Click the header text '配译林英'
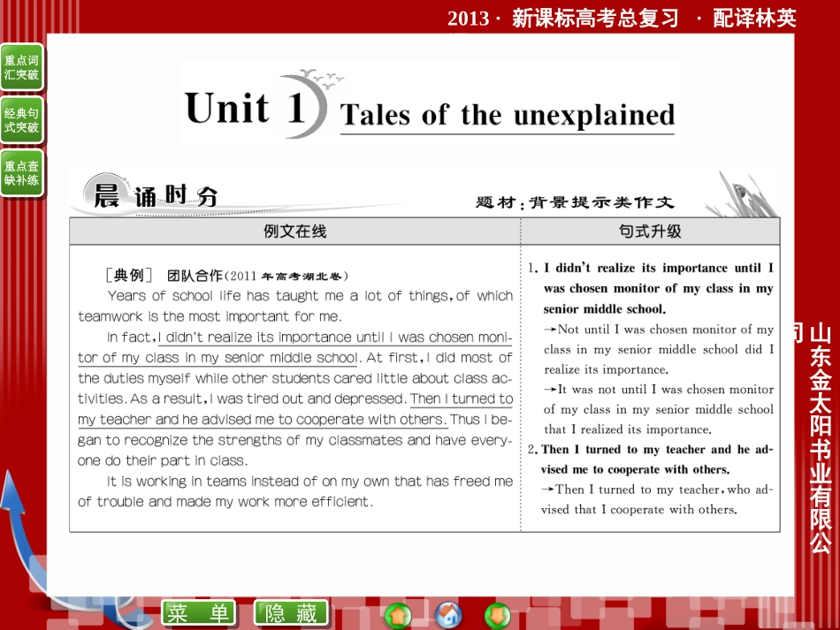The width and height of the screenshot is (840, 630). (754, 19)
